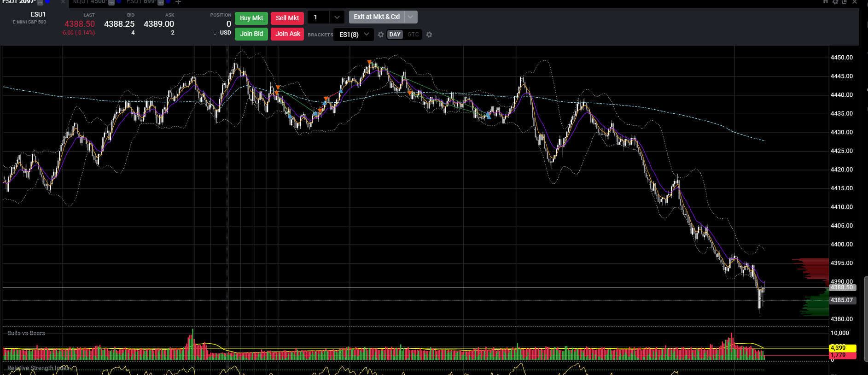
Task: Click the 4385.07 price axis tag
Action: coord(842,300)
